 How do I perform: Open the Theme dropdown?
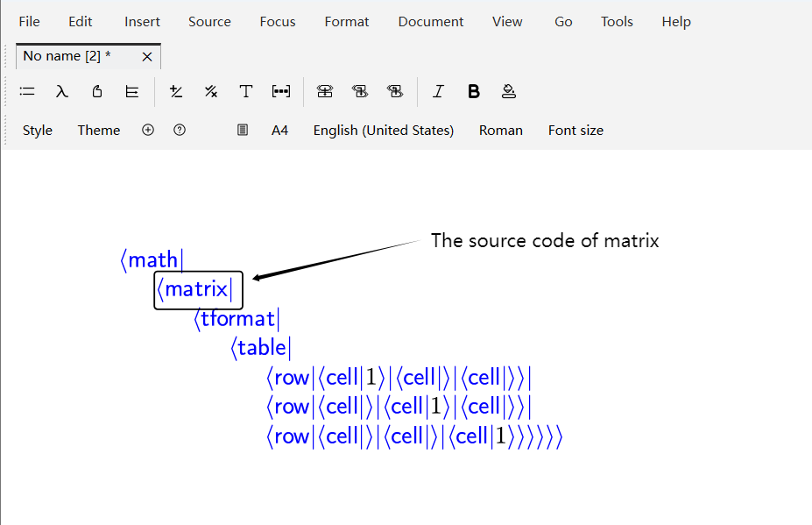pyautogui.click(x=98, y=130)
